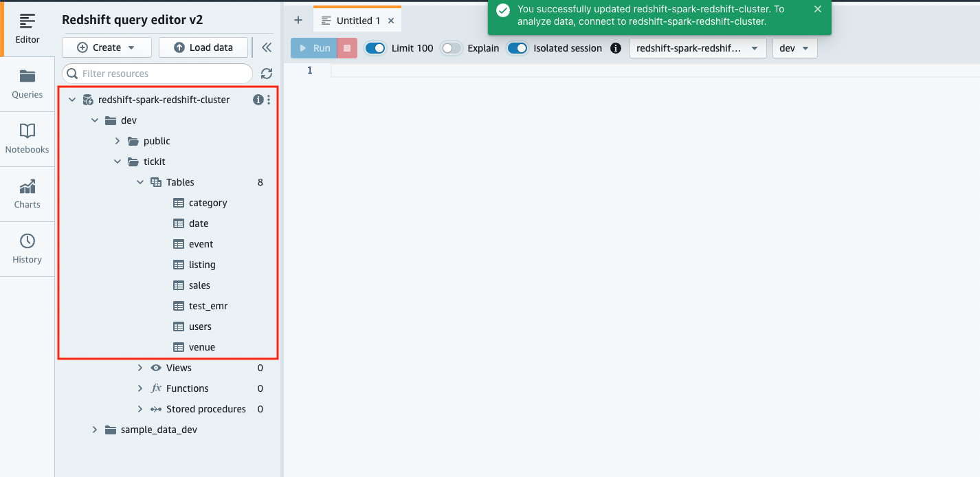Open the Charts sidebar section
The height and width of the screenshot is (477, 980).
(27, 194)
